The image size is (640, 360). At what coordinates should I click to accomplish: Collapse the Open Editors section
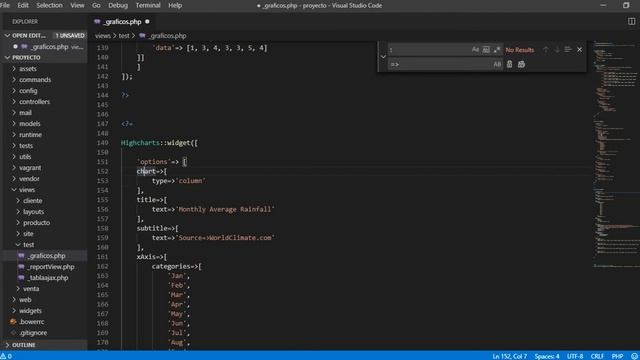tap(7, 36)
